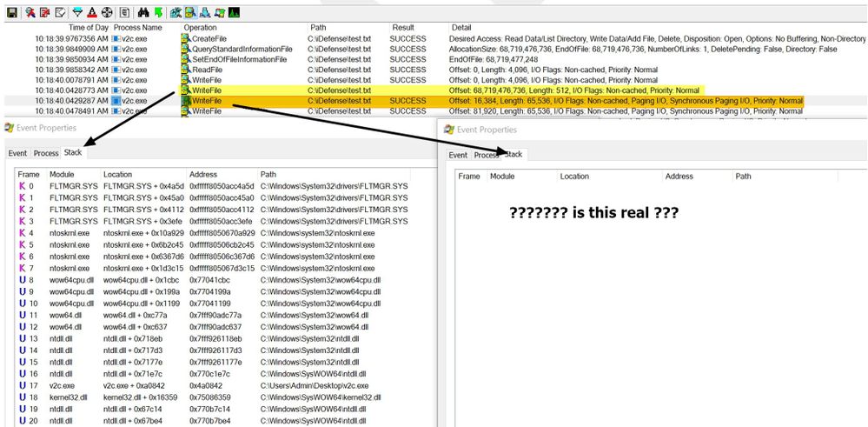868x427 pixels.
Task: Click the Highlight icon with red underline
Action: coord(92,12)
